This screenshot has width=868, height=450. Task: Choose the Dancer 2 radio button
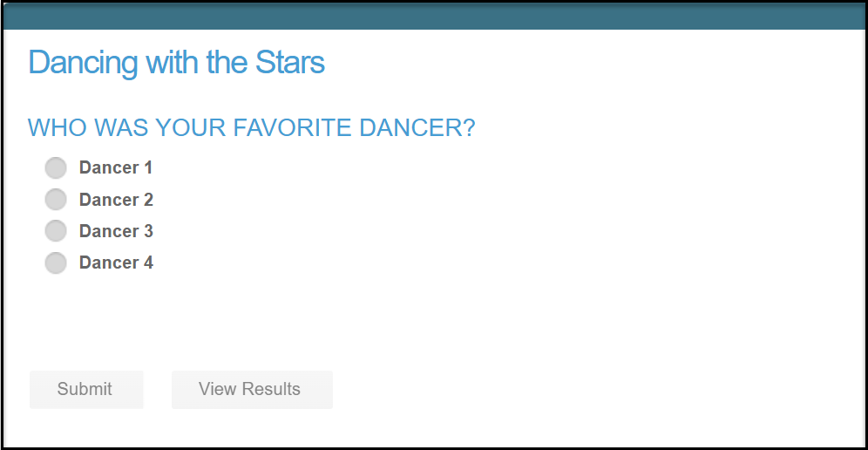[56, 200]
